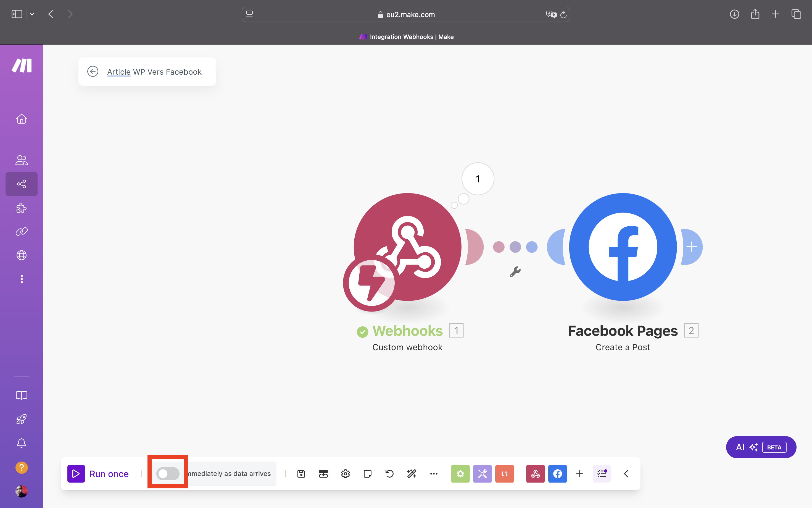Open the purple Tools icon
This screenshot has height=508, width=812.
tap(482, 473)
